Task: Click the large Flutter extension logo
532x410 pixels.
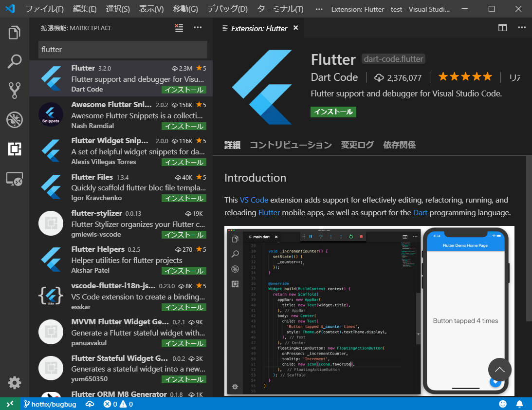Action: click(262, 87)
